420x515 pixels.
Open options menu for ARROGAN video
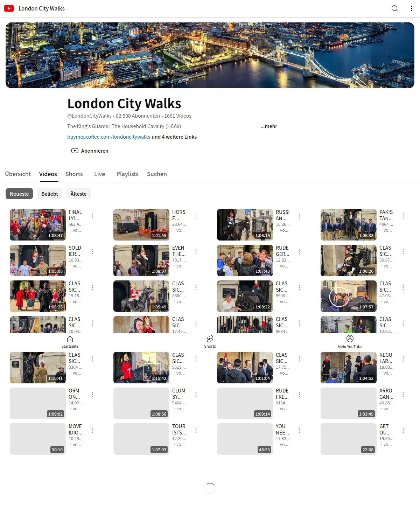point(403,395)
